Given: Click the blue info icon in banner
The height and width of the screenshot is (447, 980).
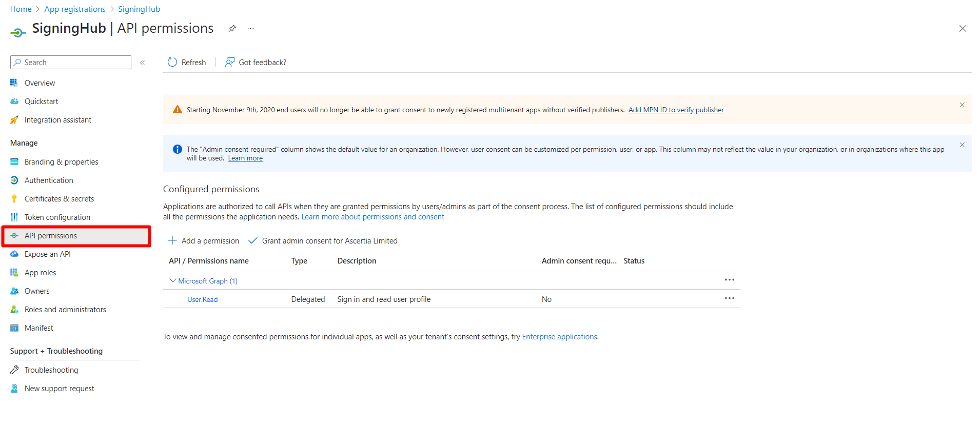Looking at the screenshot, I should click(178, 149).
